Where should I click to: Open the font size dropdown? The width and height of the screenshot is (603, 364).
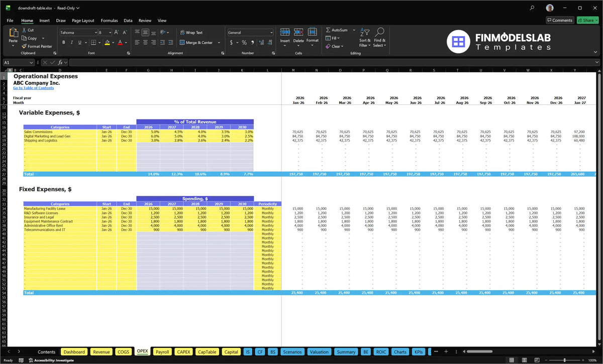coord(110,32)
